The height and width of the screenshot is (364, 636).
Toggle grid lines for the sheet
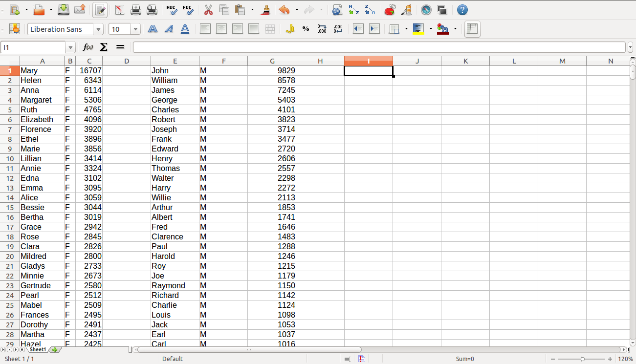(472, 29)
